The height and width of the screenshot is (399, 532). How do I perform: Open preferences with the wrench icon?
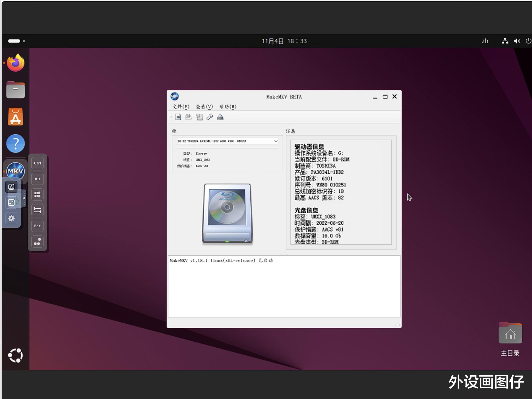click(x=210, y=117)
